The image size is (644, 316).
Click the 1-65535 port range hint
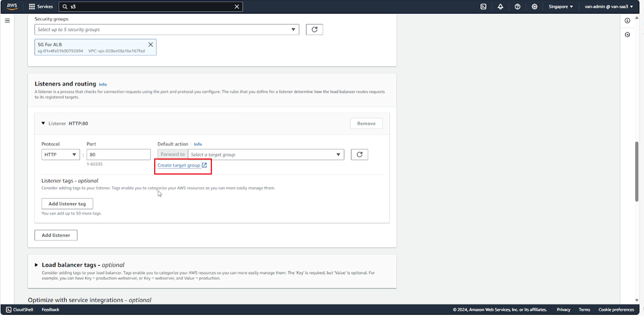(95, 164)
